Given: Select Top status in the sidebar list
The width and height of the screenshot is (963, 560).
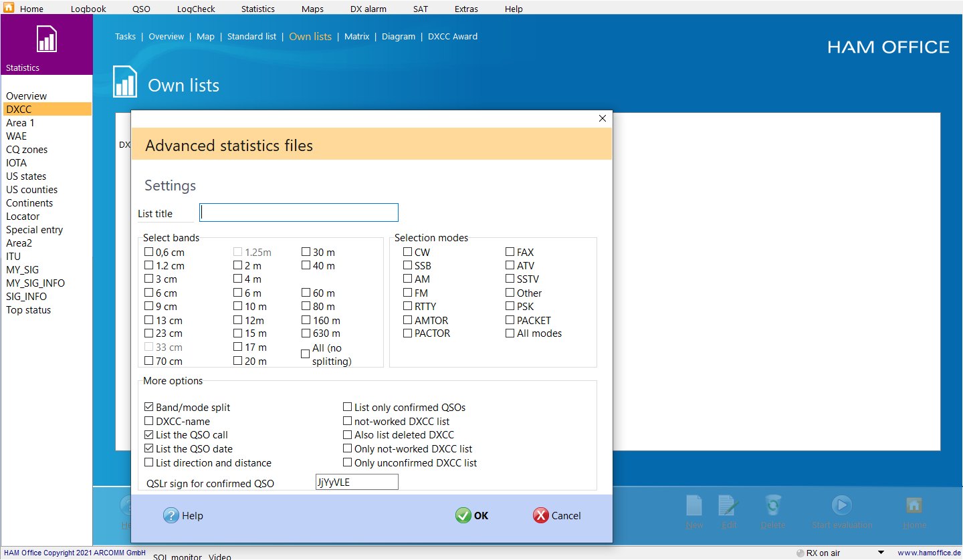Looking at the screenshot, I should tap(47, 310).
